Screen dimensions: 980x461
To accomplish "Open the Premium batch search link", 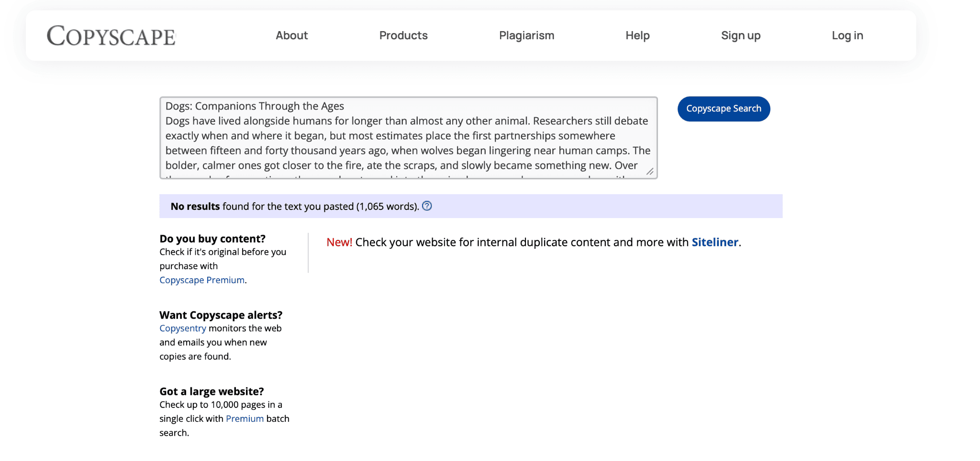I will tap(245, 419).
